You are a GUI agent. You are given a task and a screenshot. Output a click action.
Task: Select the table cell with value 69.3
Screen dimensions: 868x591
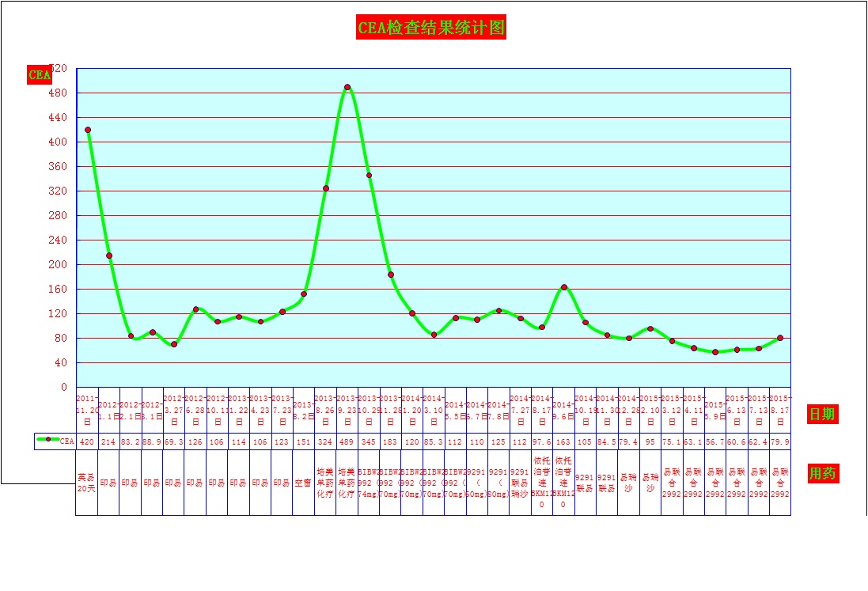pos(174,441)
